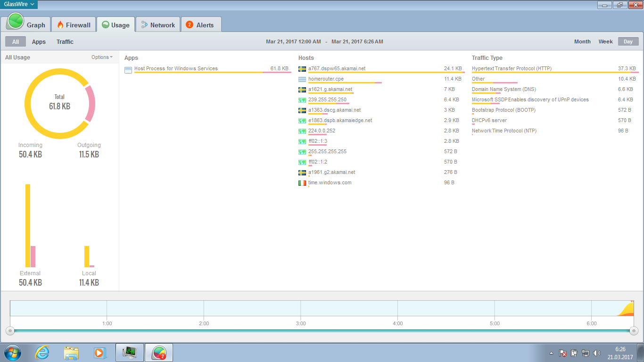The height and width of the screenshot is (362, 644).
Task: Open the GlassWire main menu dropdown
Action: tap(19, 4)
